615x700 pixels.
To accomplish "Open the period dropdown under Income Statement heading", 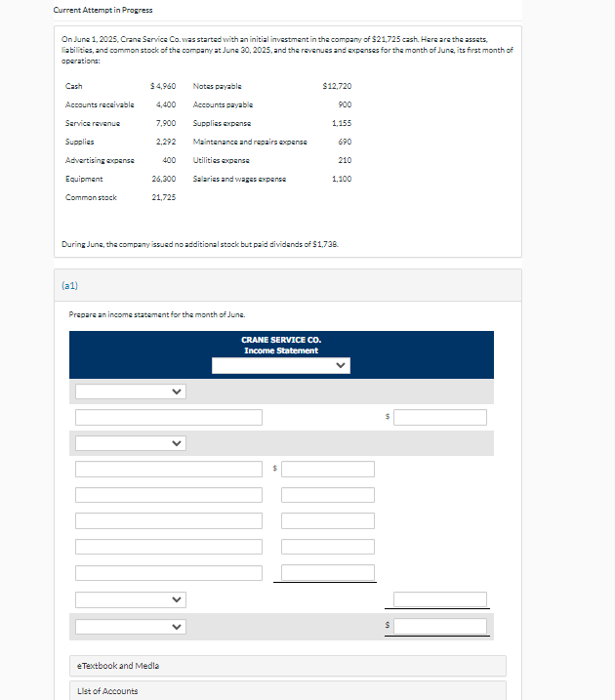I will [x=281, y=366].
